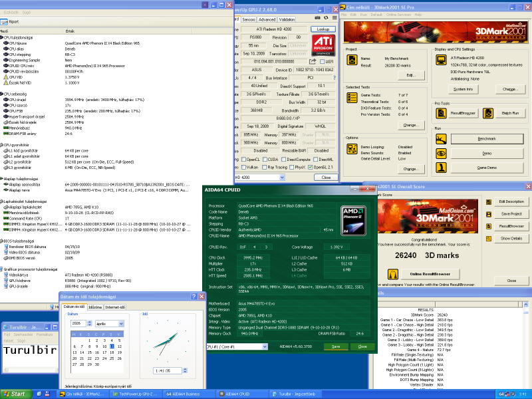
Task: Click the Demo eye icon
Action: click(x=441, y=154)
